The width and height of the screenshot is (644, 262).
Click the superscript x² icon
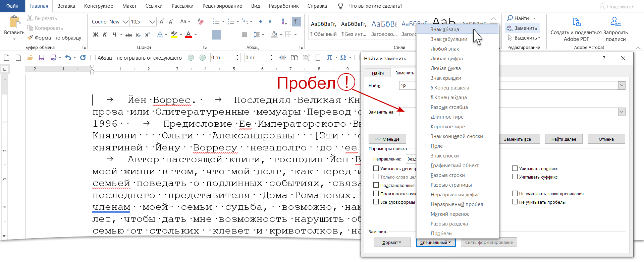tap(147, 35)
